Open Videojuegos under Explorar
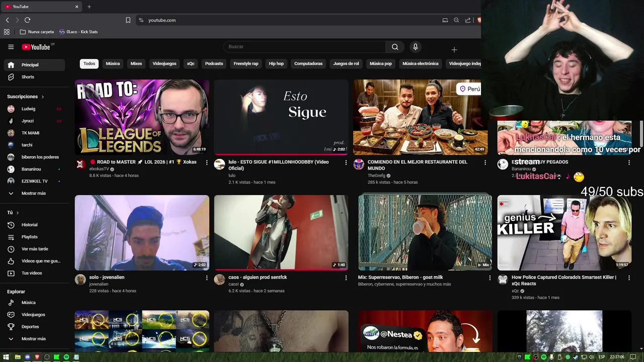Screen dimensions: 644x362 point(34,315)
